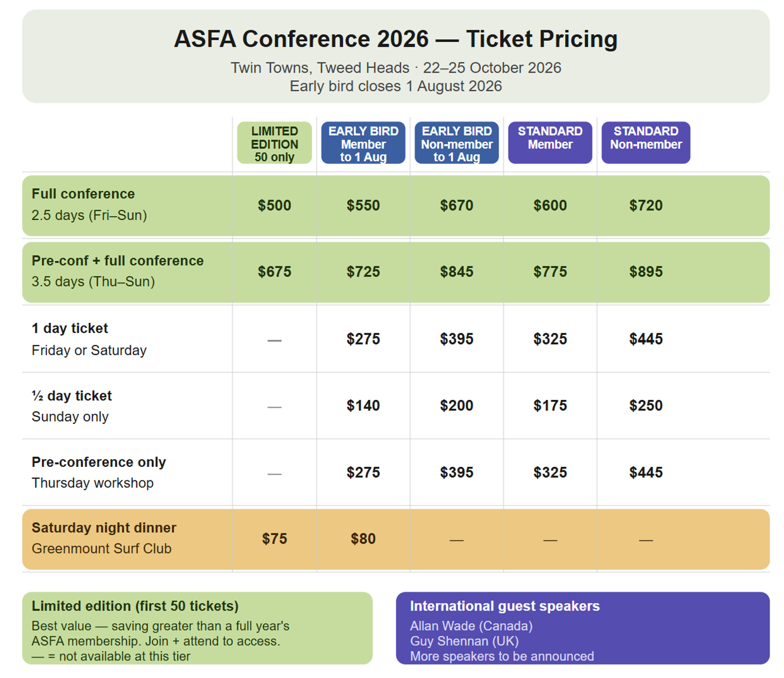Select the Guy Shennan (UK) speaker name
This screenshot has height=678, width=784.
click(x=464, y=641)
